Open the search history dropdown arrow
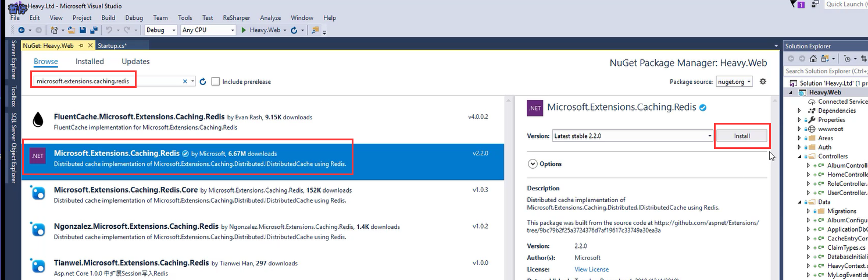868x280 pixels. [x=193, y=81]
